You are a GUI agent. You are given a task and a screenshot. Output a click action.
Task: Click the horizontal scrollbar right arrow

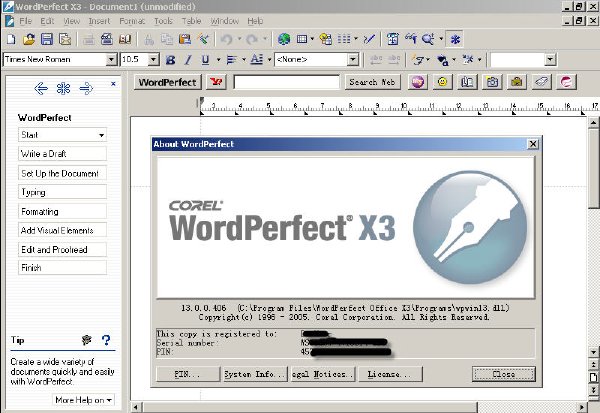click(582, 407)
